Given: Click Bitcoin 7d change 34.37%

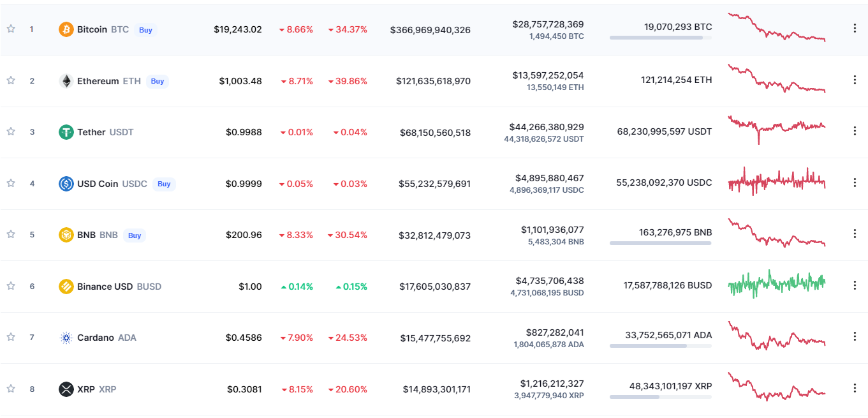Looking at the screenshot, I should click(x=348, y=29).
